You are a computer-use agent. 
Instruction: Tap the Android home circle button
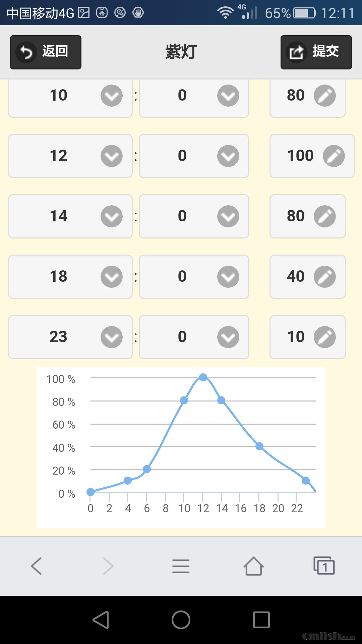pyautogui.click(x=181, y=620)
